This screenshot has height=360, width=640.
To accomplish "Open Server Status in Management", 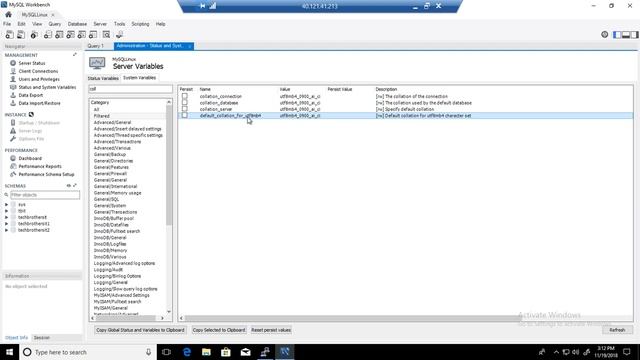I will tap(32, 63).
